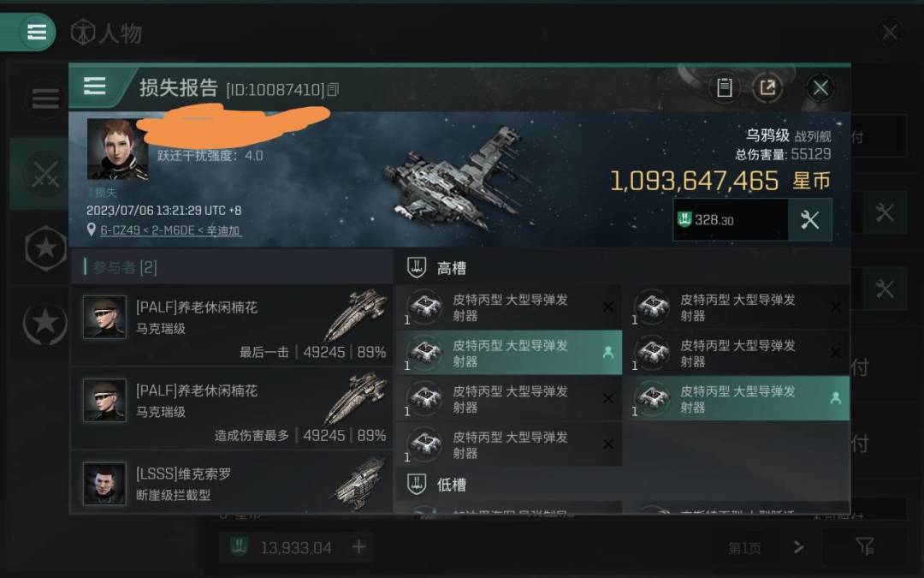
Task: Open the star hexagon sidebar icon
Action: coord(45,247)
